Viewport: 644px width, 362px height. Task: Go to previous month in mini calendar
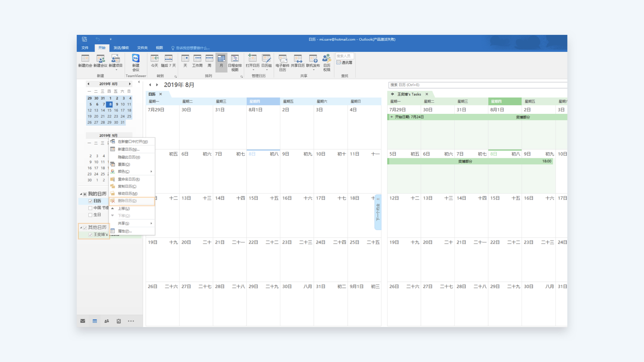click(x=88, y=84)
